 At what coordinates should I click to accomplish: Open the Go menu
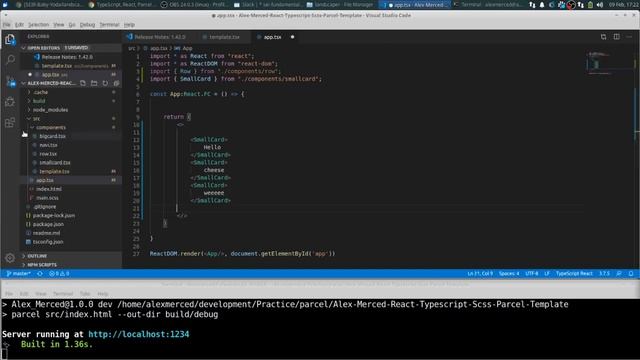(72, 25)
